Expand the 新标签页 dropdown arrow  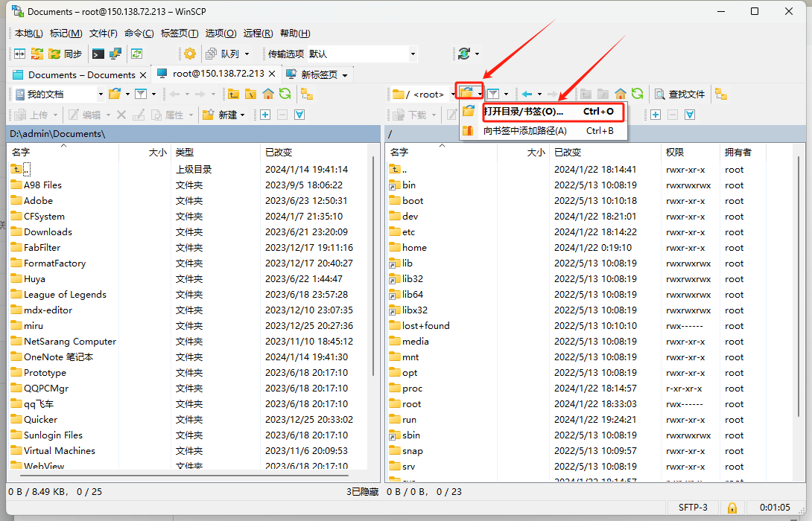[x=345, y=75]
